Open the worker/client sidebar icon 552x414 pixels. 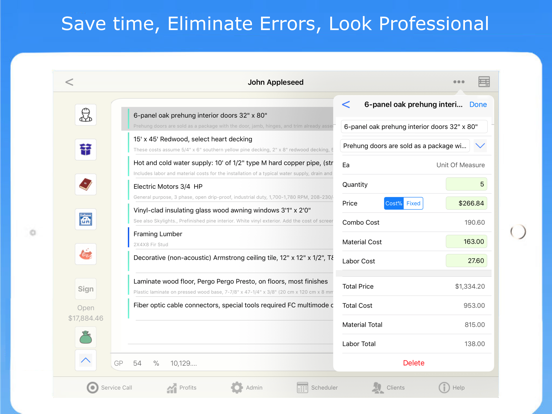point(86,115)
